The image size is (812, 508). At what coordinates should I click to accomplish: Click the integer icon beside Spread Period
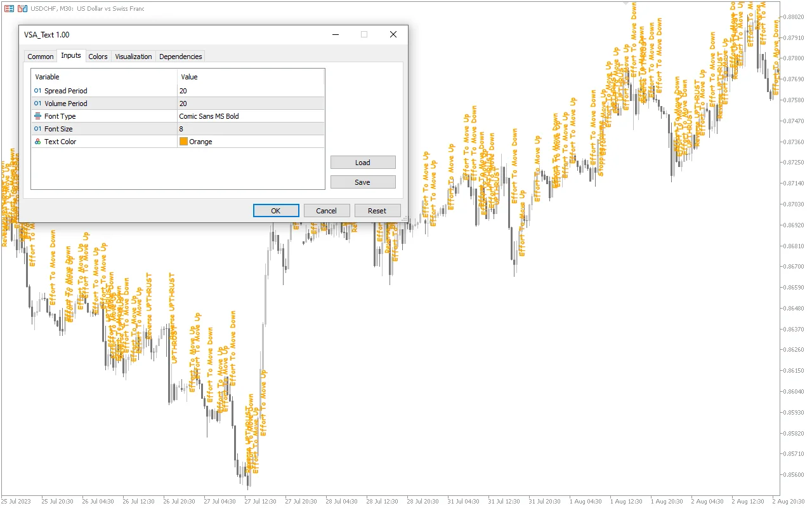(37, 91)
